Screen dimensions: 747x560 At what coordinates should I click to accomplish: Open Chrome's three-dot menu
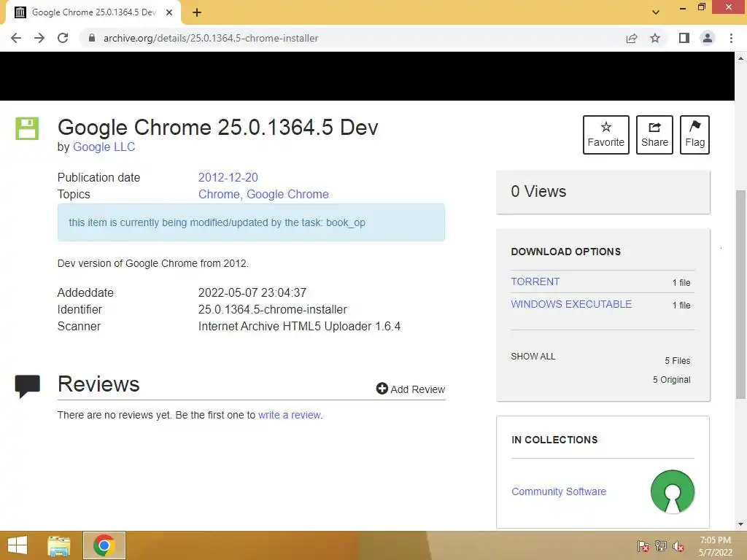731,38
